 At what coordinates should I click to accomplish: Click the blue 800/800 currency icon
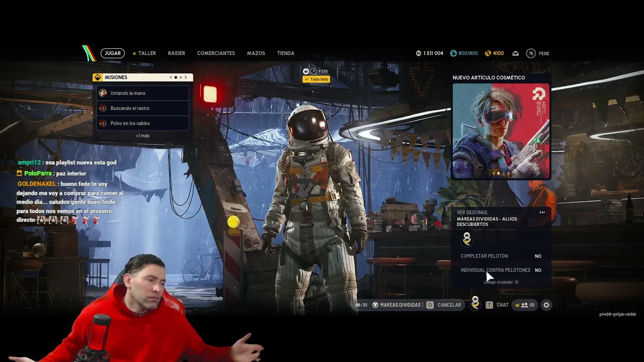(x=453, y=53)
